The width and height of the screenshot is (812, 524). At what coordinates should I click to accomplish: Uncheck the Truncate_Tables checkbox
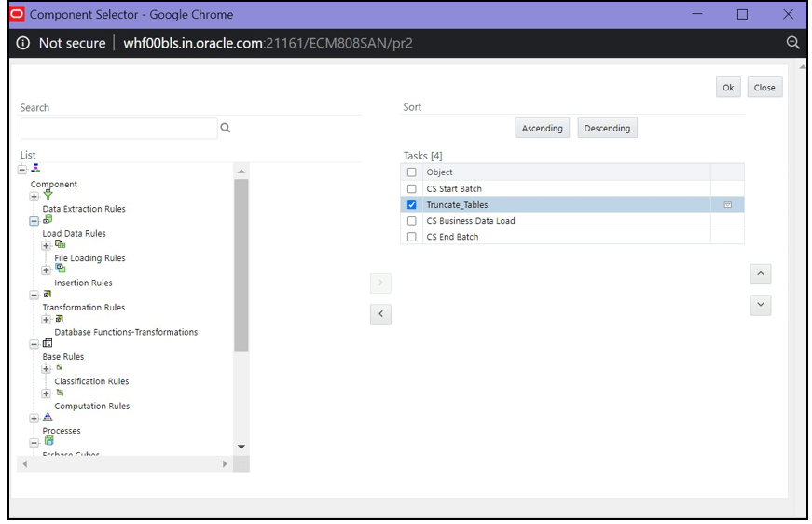(412, 204)
